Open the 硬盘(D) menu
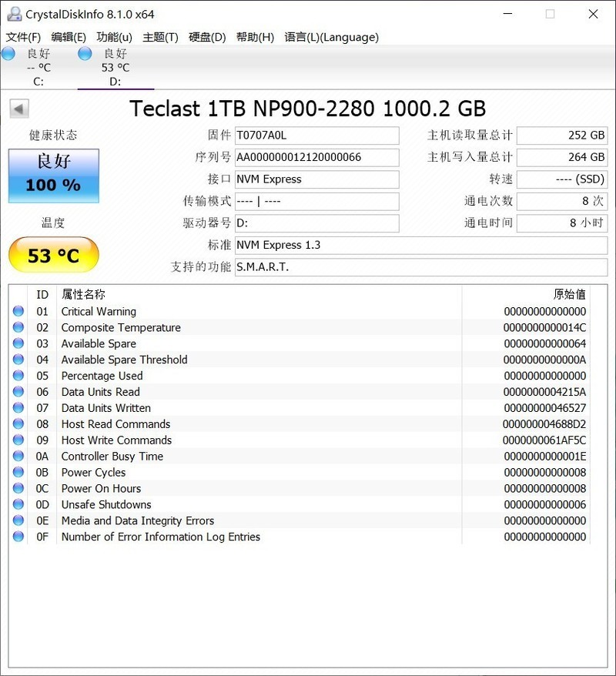The height and width of the screenshot is (676, 616). [x=206, y=37]
